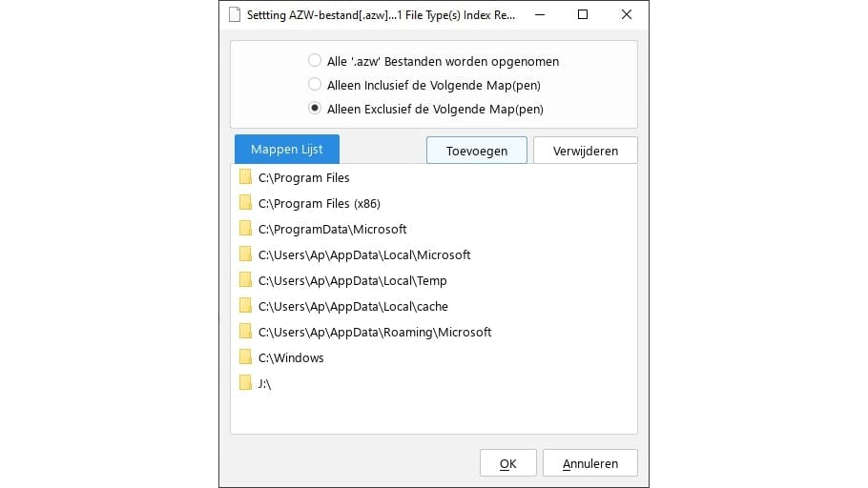Open the Mappen Lijst tab

click(x=286, y=150)
